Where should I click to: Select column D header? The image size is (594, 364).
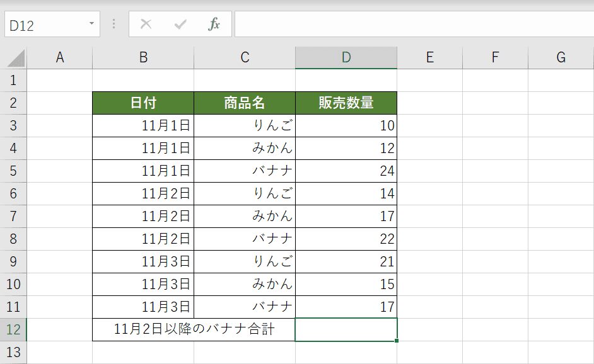pyautogui.click(x=346, y=57)
